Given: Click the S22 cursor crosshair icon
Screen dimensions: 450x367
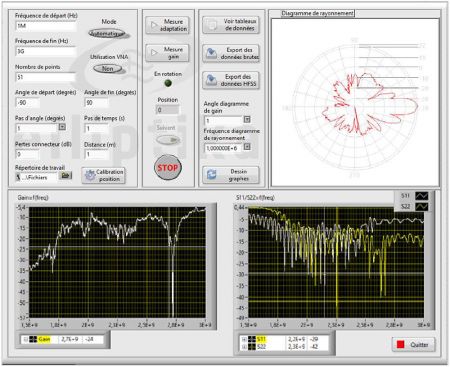Looking at the screenshot, I should [252, 347].
